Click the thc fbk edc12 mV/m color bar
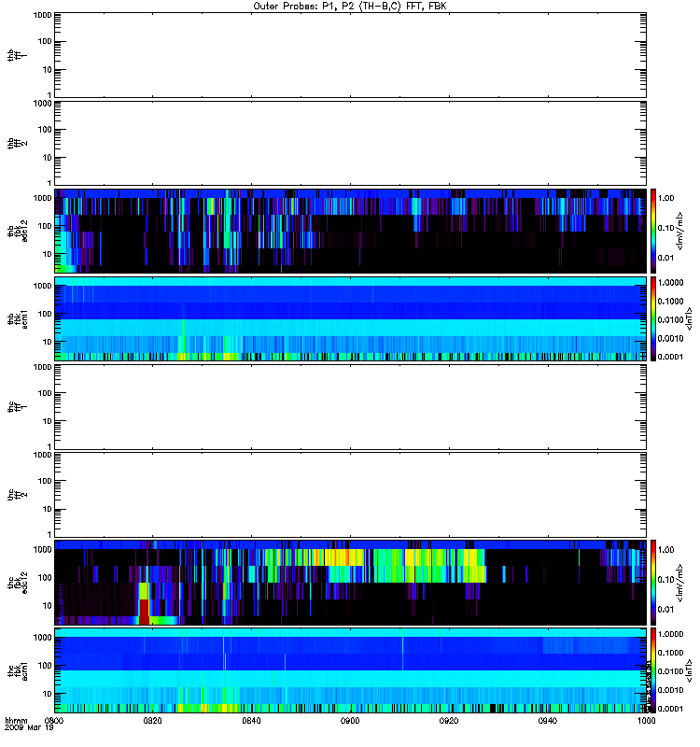Image resolution: width=700 pixels, height=747 pixels. [653, 583]
